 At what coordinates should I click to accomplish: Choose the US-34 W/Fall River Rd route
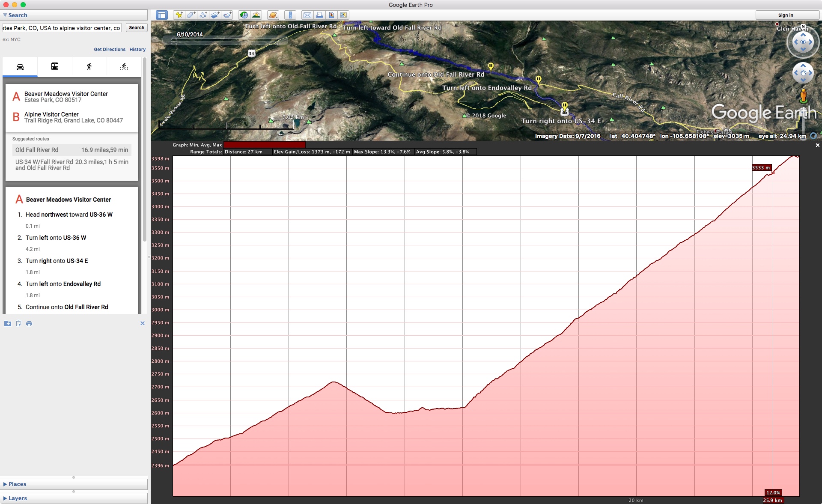click(71, 165)
